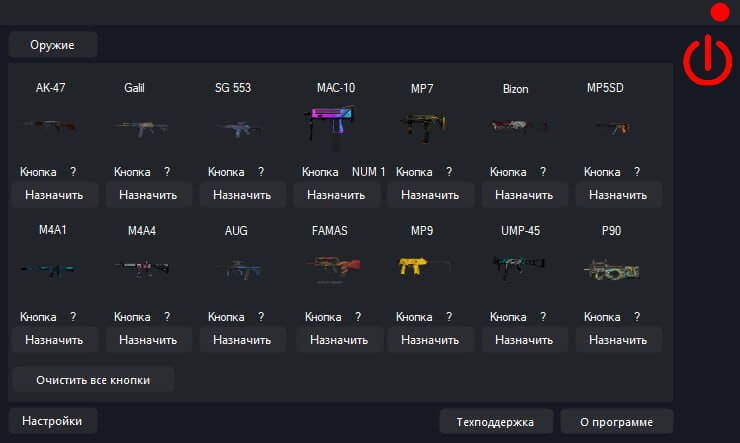Click NUM 1 key label for MAC-10
Viewport: 740px width, 443px height.
click(368, 172)
